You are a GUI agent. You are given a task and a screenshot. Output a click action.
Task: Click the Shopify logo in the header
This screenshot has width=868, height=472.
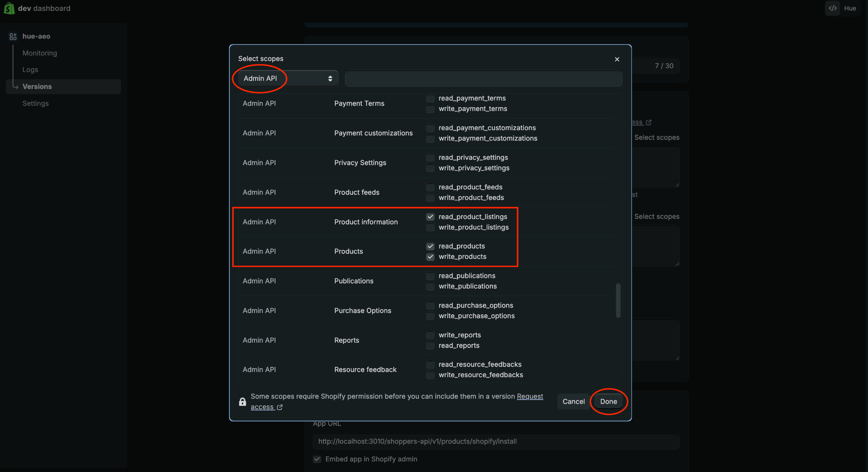tap(9, 8)
